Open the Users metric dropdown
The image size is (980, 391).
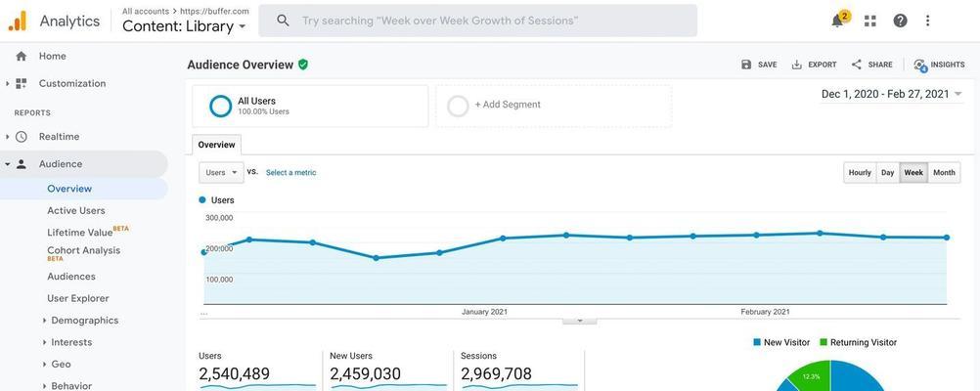pyautogui.click(x=221, y=173)
